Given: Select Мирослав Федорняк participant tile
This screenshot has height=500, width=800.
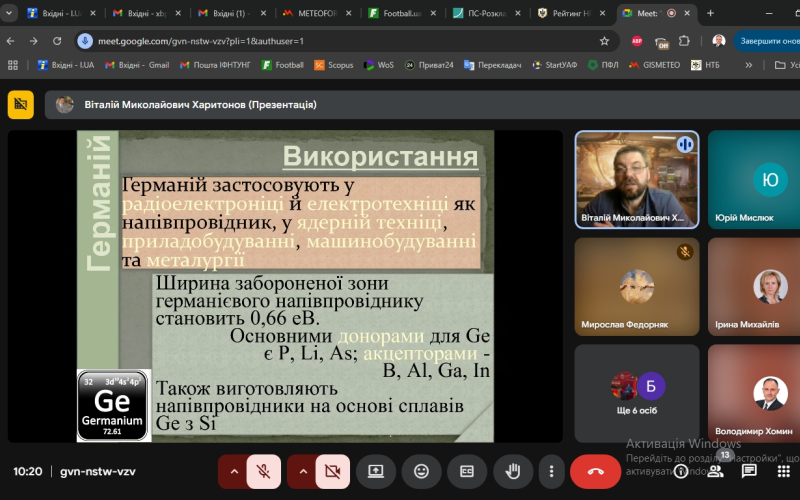Looking at the screenshot, I should pos(637,287).
